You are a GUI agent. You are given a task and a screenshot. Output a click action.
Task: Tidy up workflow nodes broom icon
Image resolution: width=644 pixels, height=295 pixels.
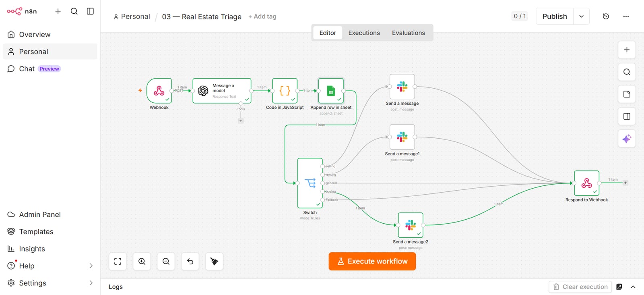[x=214, y=262]
